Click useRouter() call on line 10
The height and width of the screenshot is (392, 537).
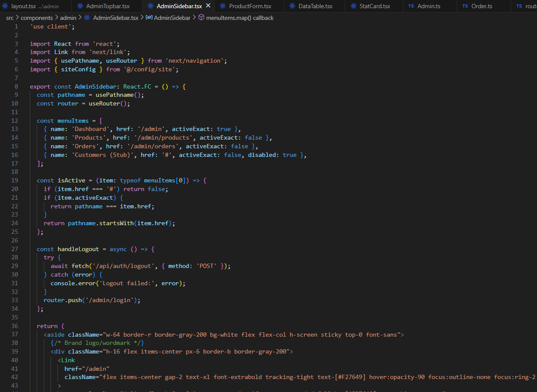[x=107, y=103]
